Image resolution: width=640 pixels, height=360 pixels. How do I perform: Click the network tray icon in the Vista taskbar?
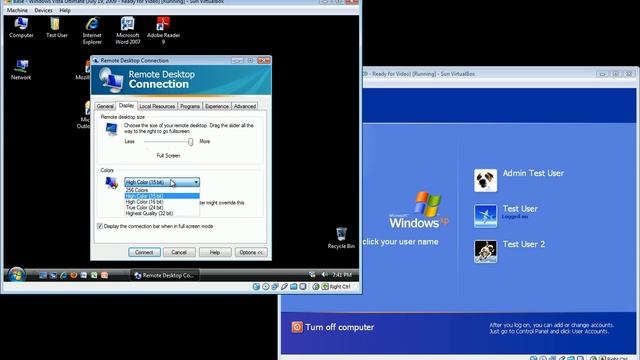[x=313, y=275]
